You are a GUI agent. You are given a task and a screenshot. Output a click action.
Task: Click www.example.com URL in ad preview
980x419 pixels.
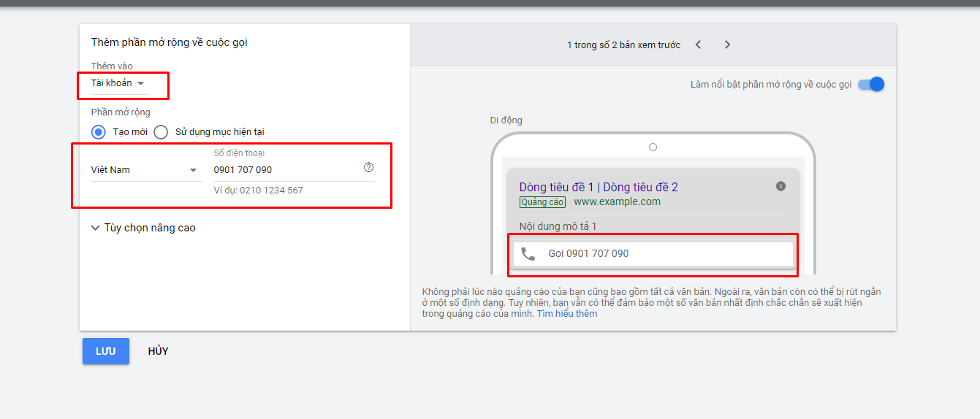[x=617, y=202]
